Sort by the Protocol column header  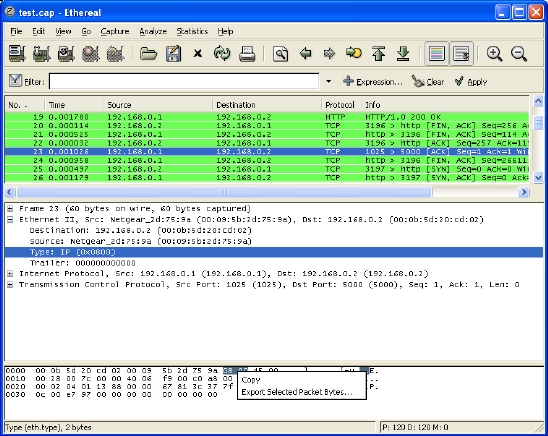tap(341, 105)
